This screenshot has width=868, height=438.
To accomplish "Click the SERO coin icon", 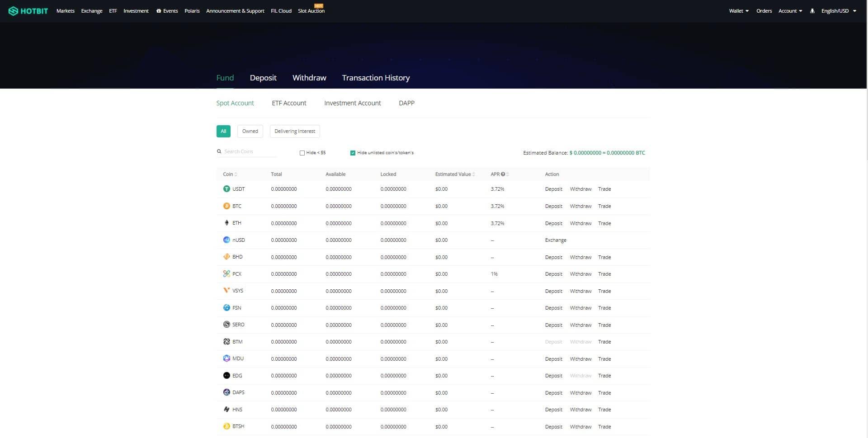I will (x=226, y=325).
